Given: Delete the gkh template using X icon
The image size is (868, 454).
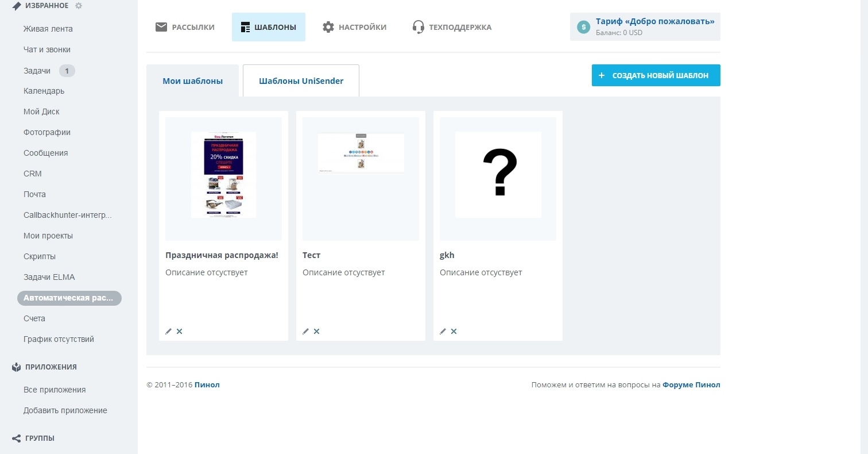Looking at the screenshot, I should click(454, 331).
